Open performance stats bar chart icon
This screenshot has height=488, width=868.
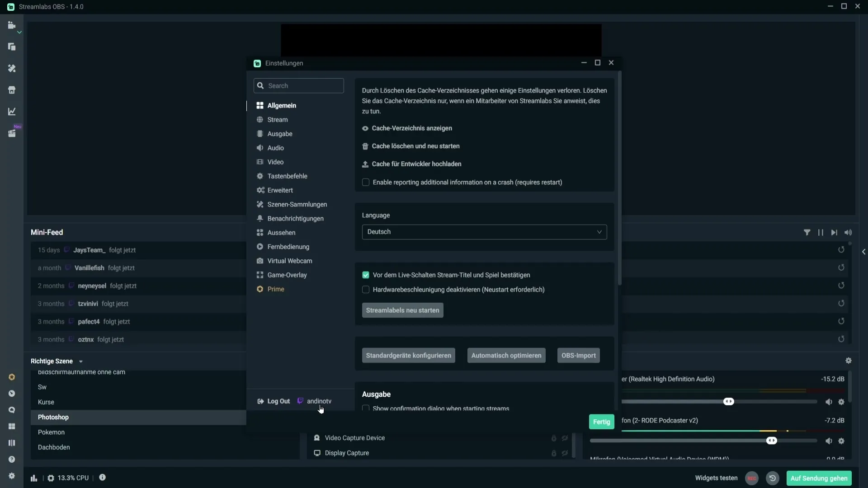tap(34, 478)
